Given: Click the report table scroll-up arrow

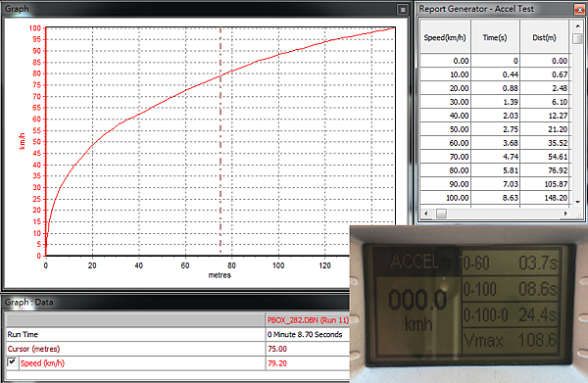Looking at the screenshot, I should [577, 25].
